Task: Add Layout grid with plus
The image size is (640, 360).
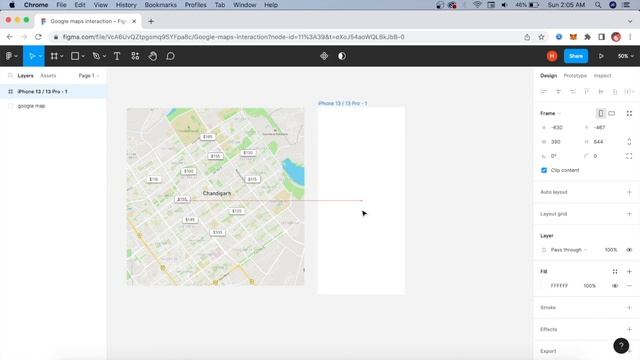Action: coord(629,214)
